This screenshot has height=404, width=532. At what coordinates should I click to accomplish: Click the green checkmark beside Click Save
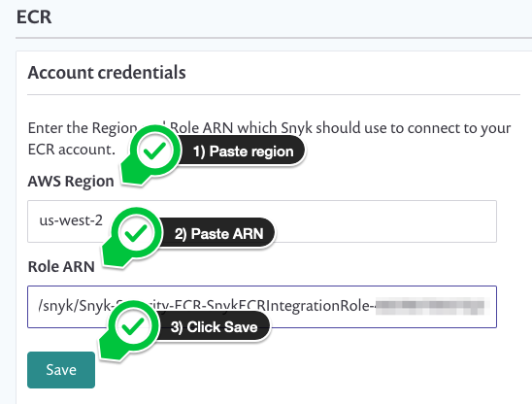tap(133, 326)
